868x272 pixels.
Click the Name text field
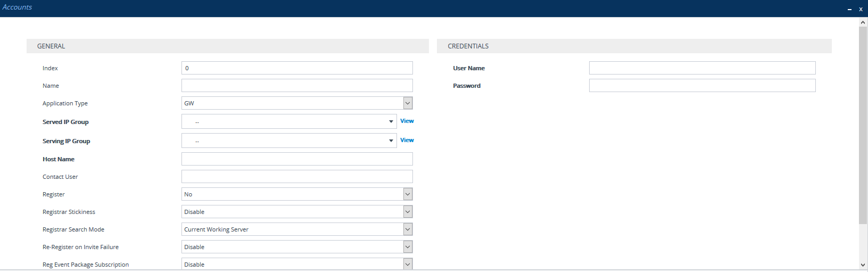[296, 86]
